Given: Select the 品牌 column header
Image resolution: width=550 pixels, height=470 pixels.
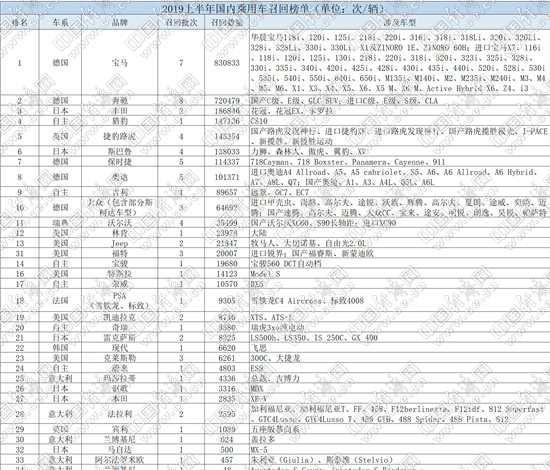Looking at the screenshot, I should pos(120,23).
